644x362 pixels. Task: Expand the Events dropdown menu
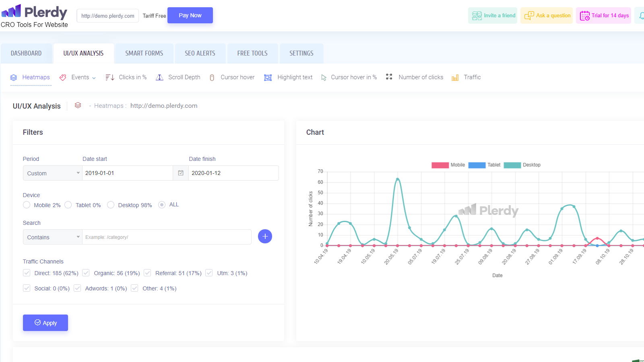[x=83, y=77]
